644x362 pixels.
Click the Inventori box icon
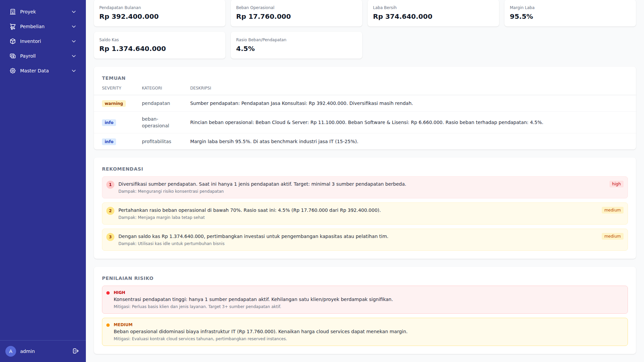coord(13,41)
